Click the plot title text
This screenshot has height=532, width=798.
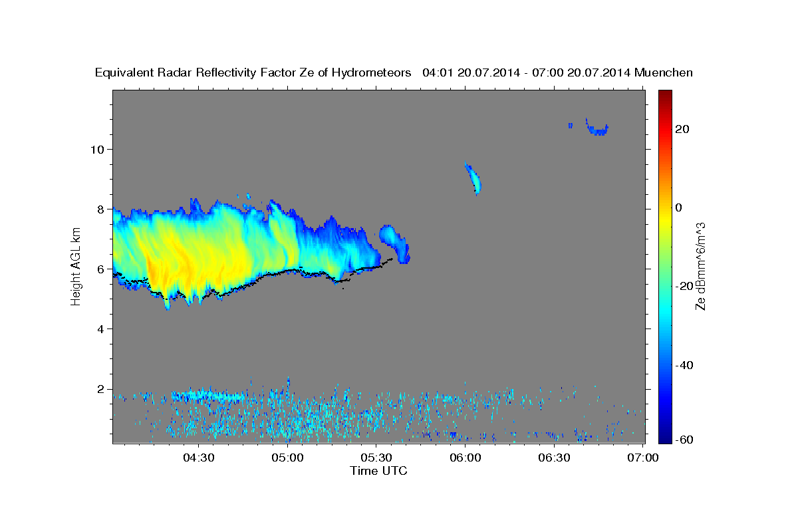(x=394, y=72)
